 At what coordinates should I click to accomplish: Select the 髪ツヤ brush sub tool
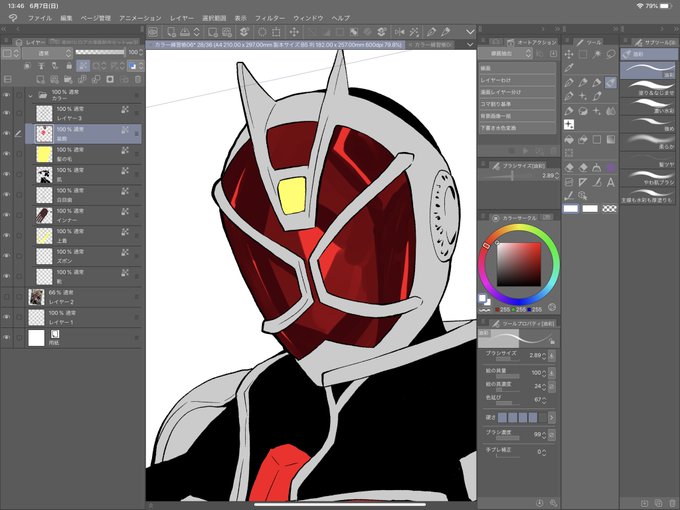[x=649, y=160]
